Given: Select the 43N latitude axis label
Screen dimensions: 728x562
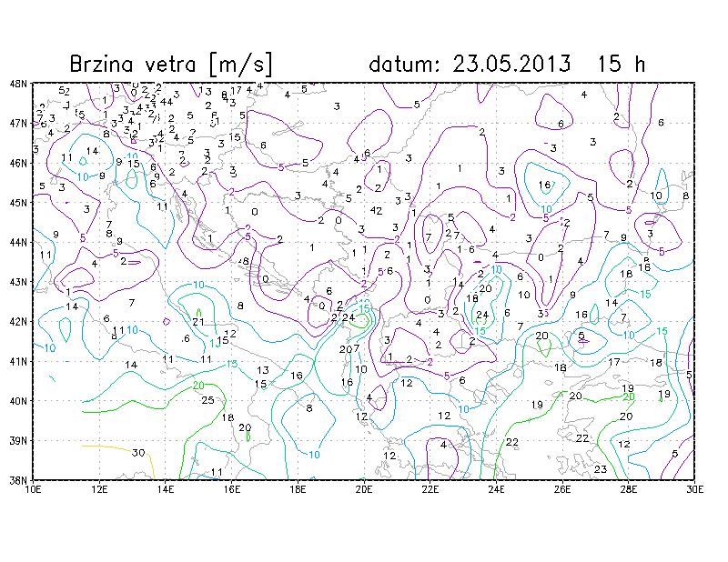Looking at the screenshot, I should tap(18, 282).
